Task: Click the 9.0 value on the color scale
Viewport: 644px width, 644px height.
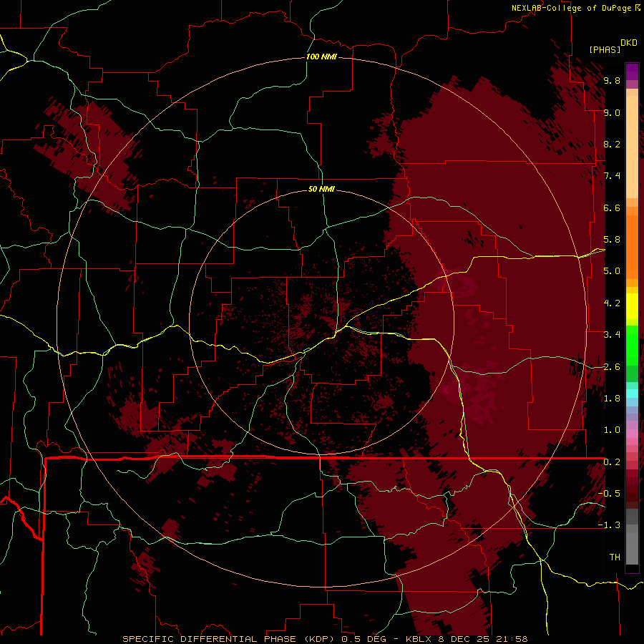Action: 612,113
